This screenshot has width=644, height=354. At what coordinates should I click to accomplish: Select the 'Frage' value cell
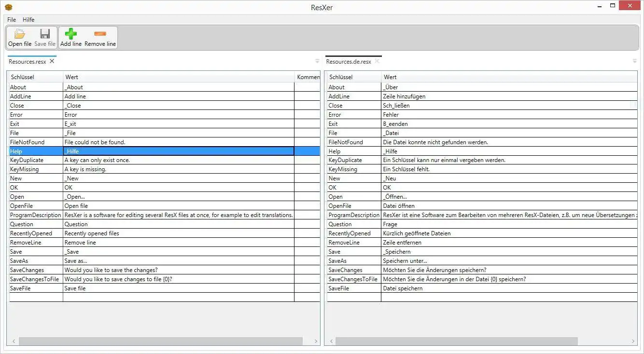509,224
